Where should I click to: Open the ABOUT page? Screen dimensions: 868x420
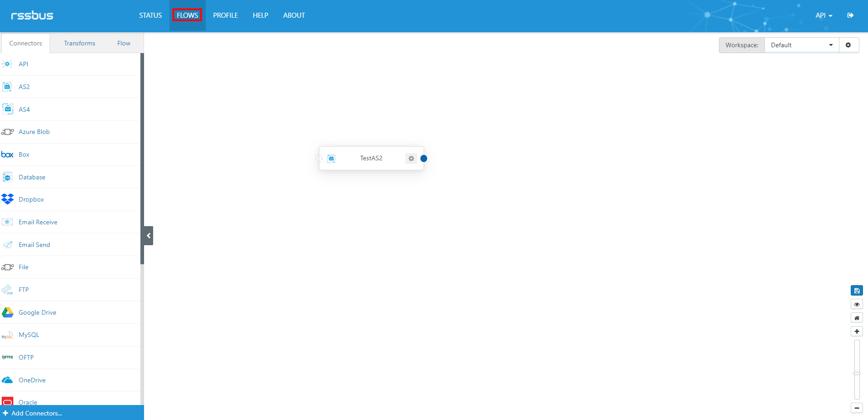click(x=294, y=15)
